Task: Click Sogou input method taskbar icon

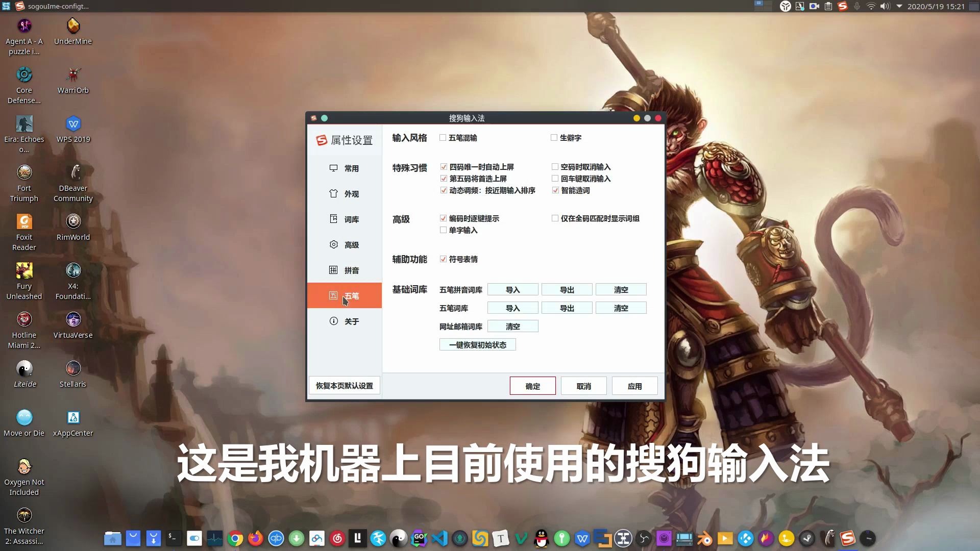Action: pos(847,538)
